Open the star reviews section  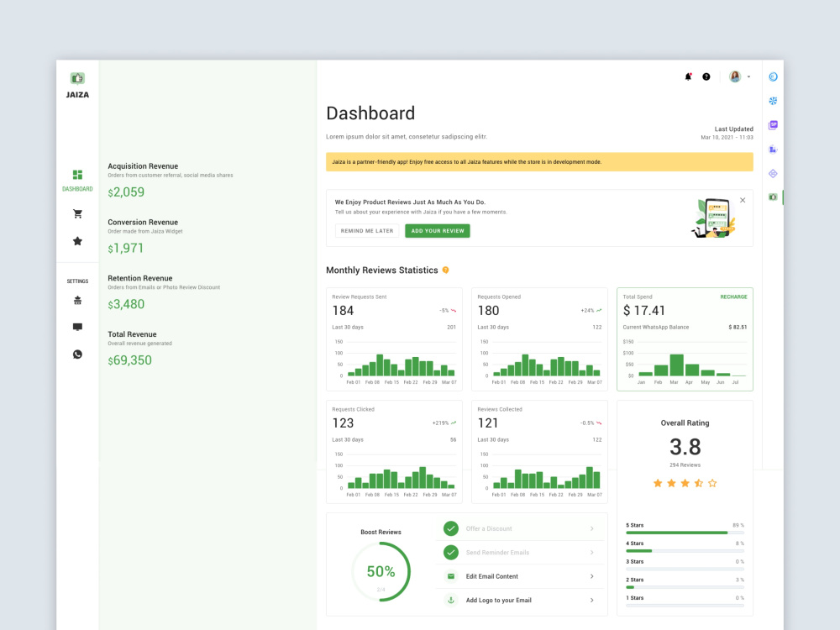77,241
